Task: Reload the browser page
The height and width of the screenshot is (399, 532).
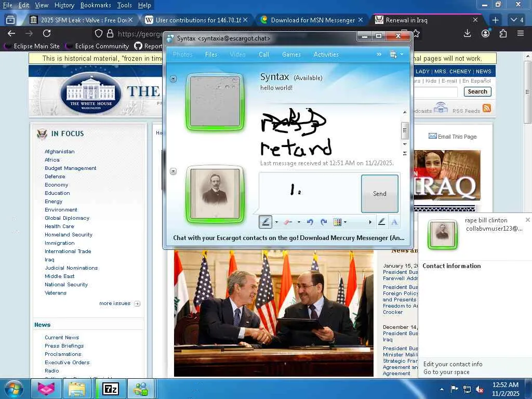Action: pos(47,33)
